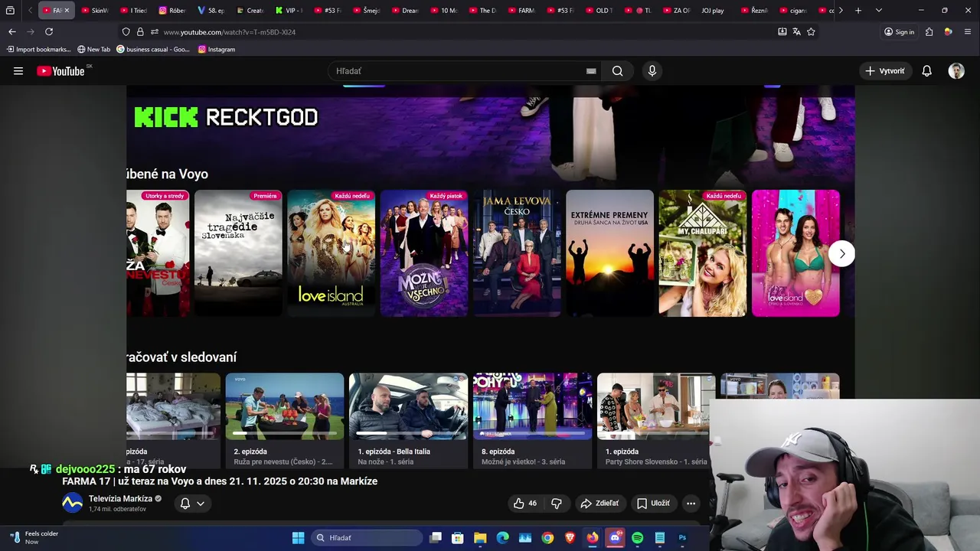Resume Možné je všetko 8. epizóda thumbnail
The height and width of the screenshot is (551, 980).
532,406
